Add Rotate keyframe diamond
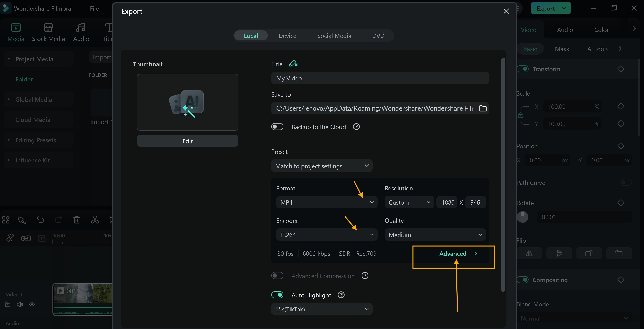 point(621,203)
